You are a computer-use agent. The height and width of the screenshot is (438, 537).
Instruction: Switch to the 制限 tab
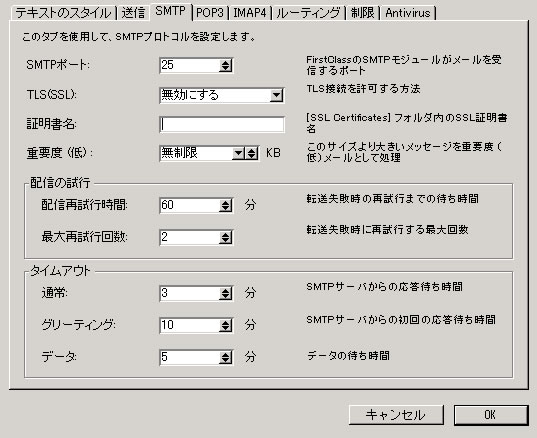(x=363, y=13)
